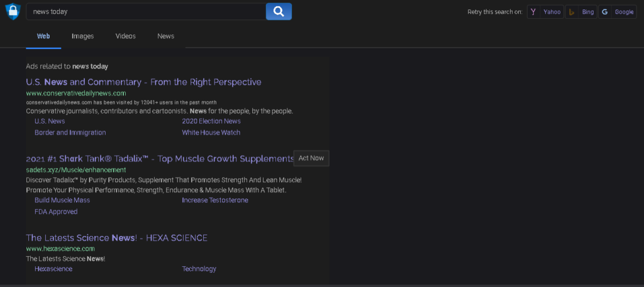Click www.hexascience.com green URL
The image size is (644, 287).
coord(60,249)
